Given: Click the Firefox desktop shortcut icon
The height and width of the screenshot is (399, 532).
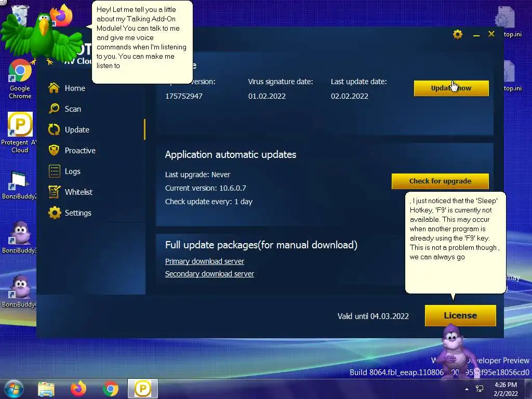Looking at the screenshot, I should (x=62, y=15).
